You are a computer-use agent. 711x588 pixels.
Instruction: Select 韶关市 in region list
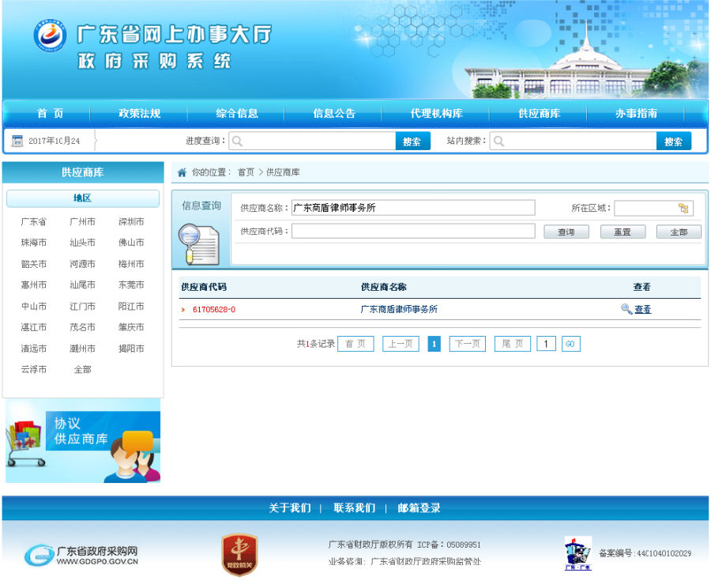tap(33, 264)
